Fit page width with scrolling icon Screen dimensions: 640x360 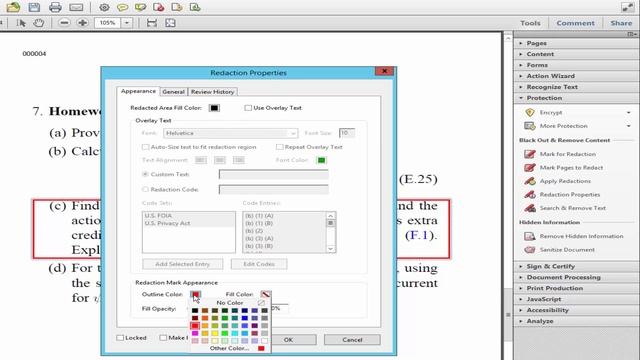click(x=152, y=23)
